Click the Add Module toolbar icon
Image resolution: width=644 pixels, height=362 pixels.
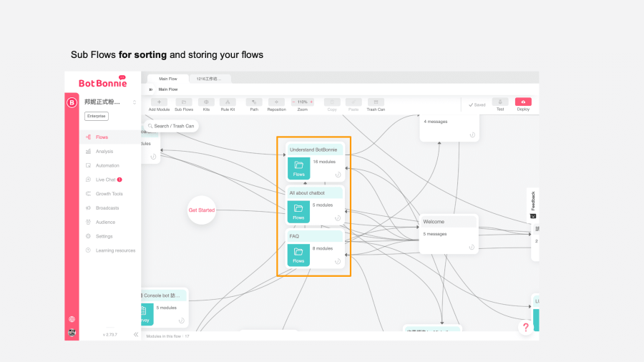pos(159,102)
